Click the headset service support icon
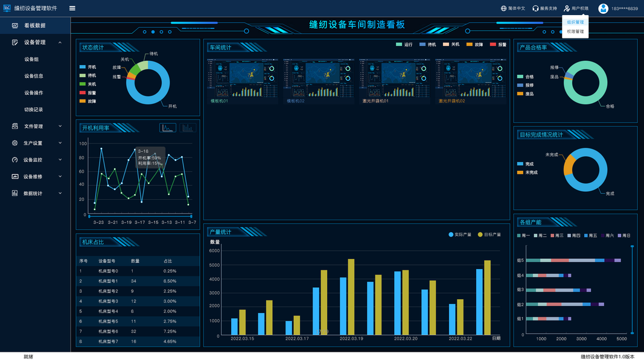 coord(535,8)
